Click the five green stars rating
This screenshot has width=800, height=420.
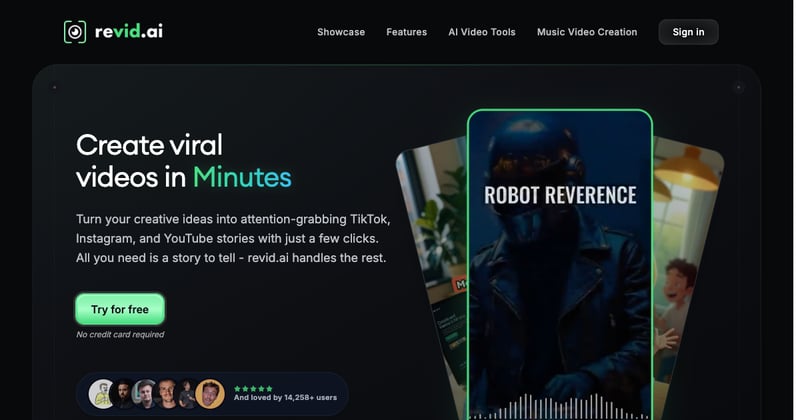253,388
